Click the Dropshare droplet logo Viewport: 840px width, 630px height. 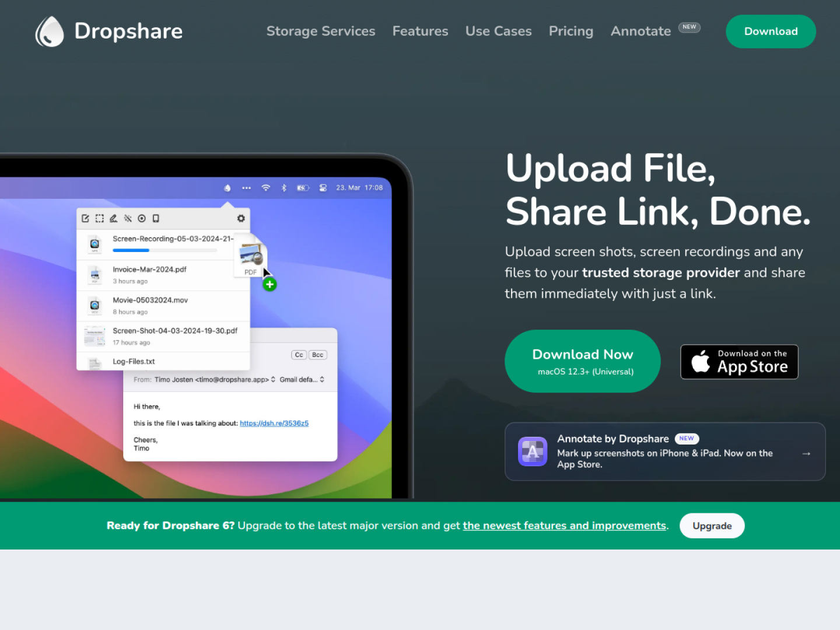[x=50, y=32]
